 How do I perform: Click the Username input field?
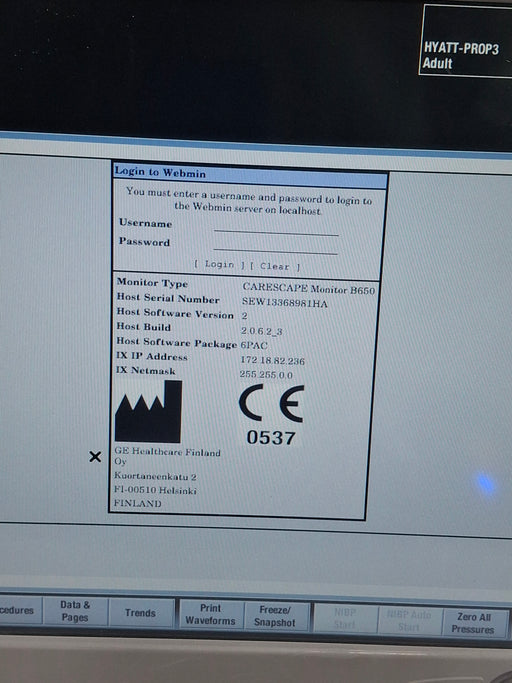pos(276,229)
